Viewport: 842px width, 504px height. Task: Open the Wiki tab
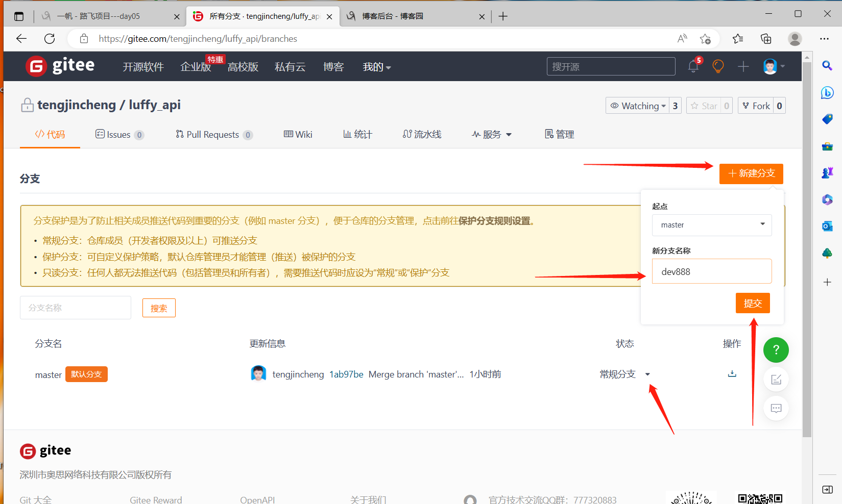(298, 134)
